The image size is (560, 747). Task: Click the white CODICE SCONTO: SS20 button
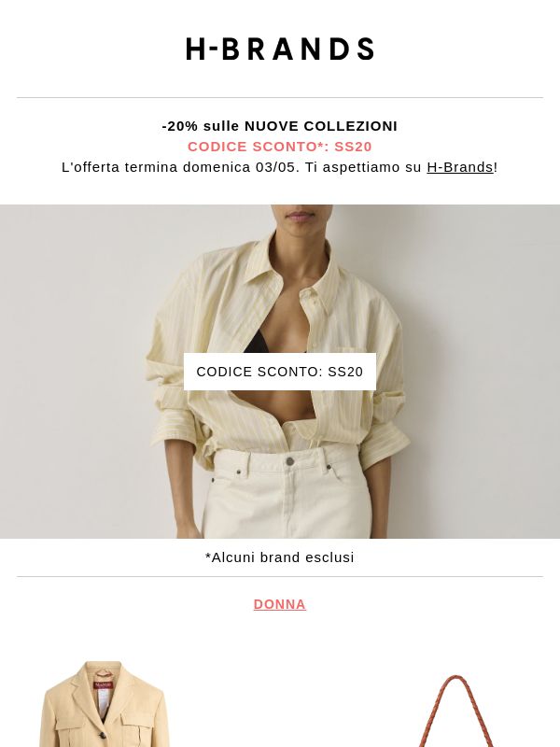click(x=280, y=372)
